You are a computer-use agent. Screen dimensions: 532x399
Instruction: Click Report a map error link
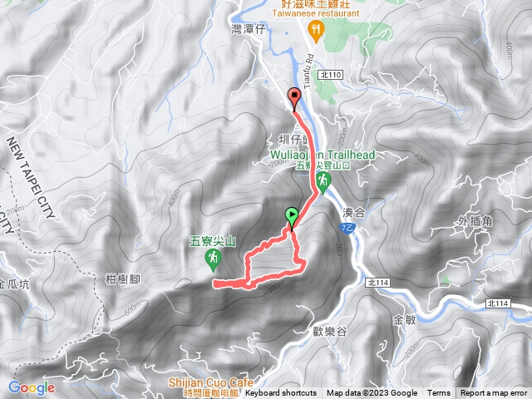(493, 393)
